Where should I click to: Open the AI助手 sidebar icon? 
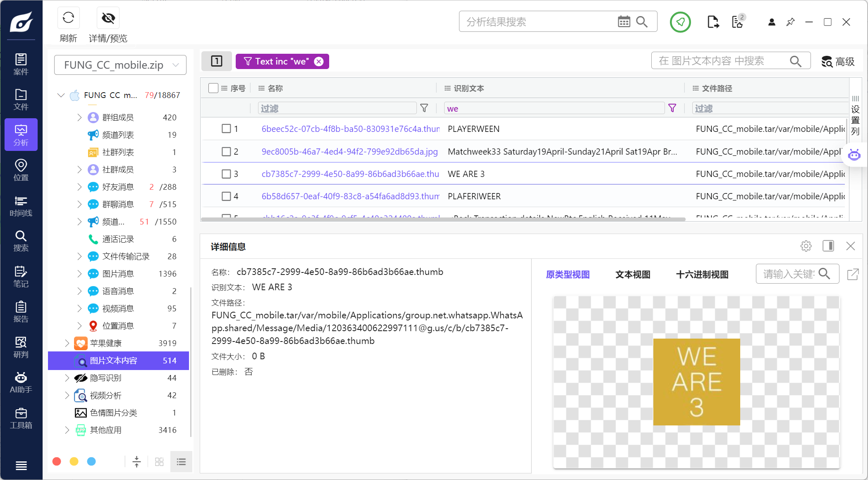click(21, 382)
